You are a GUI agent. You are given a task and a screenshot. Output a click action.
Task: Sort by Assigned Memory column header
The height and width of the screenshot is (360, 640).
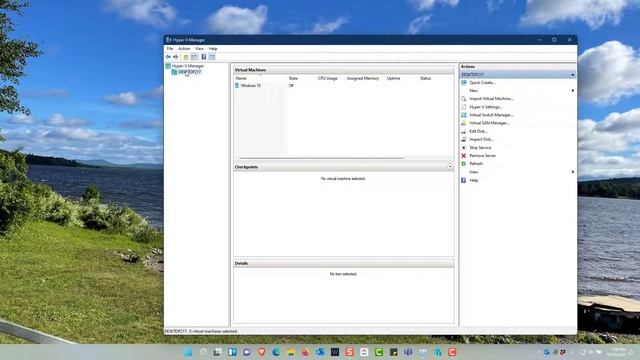[x=363, y=78]
